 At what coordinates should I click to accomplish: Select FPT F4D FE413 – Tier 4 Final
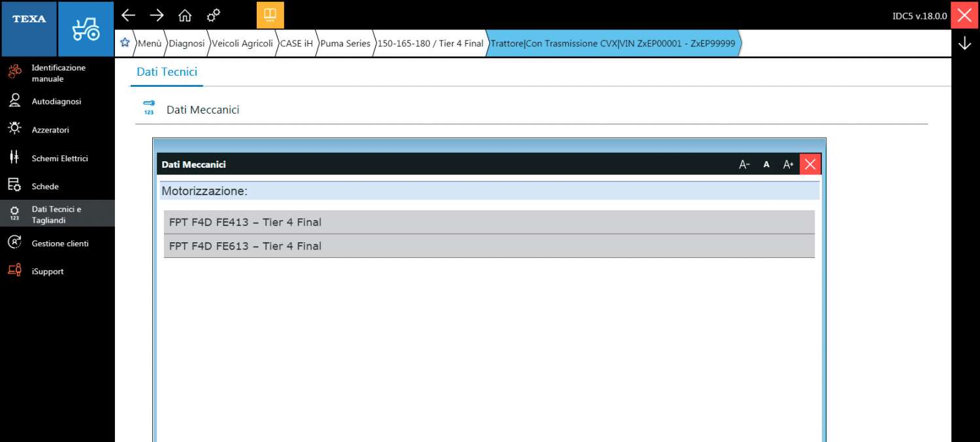[489, 222]
